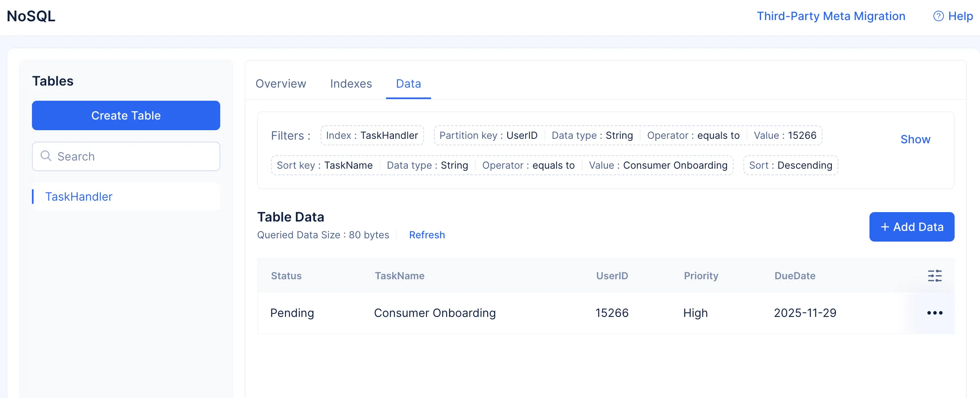Refresh the table data
980x398 pixels.
[x=427, y=235]
